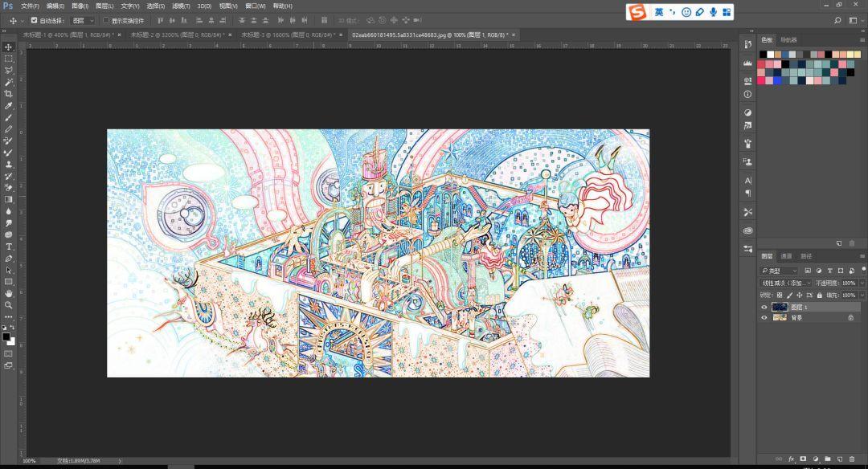Switch to the 路径 (Paths) tab

click(806, 256)
